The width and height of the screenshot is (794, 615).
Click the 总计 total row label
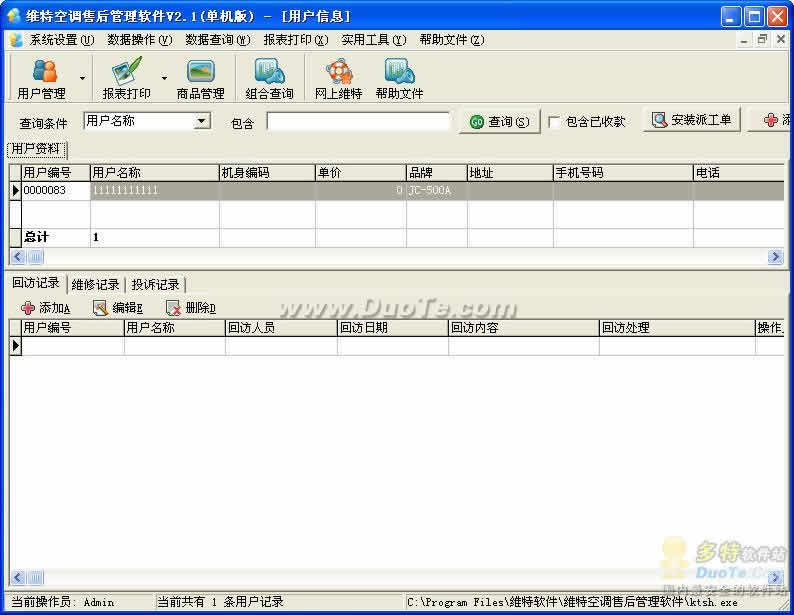[36, 237]
